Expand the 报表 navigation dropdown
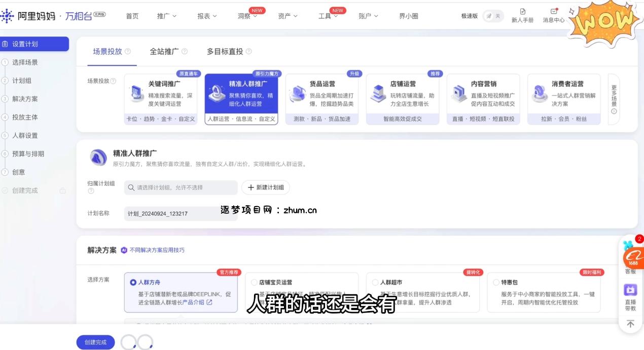The image size is (644, 350). click(207, 16)
